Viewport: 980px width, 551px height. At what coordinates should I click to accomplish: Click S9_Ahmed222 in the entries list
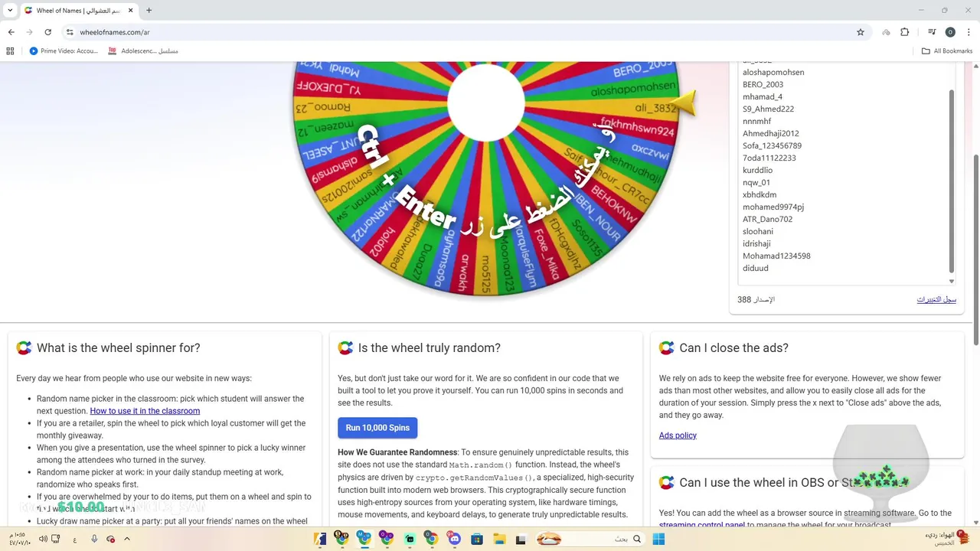(768, 109)
